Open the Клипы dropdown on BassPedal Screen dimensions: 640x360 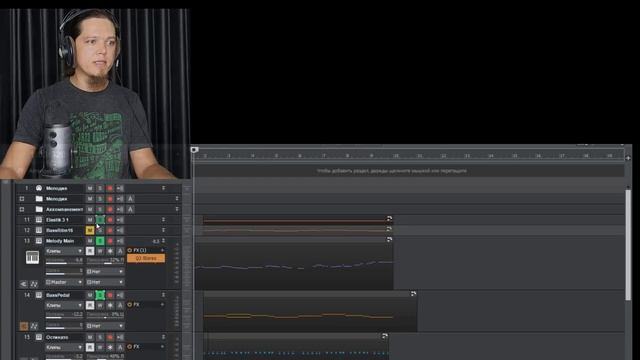tap(64, 305)
